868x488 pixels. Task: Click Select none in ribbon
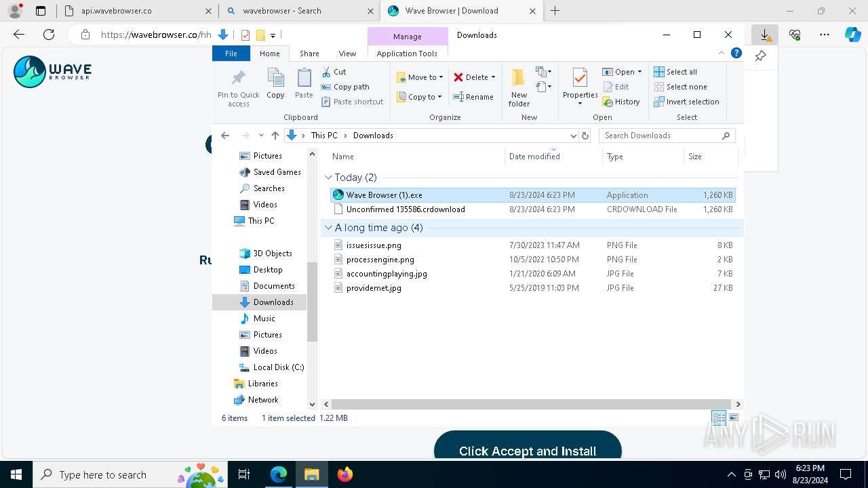coord(680,87)
